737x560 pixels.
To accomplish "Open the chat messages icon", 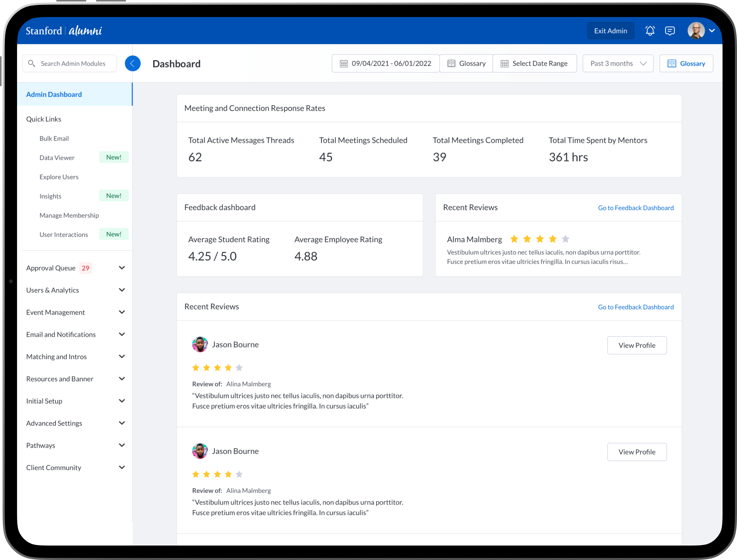I will [x=670, y=31].
